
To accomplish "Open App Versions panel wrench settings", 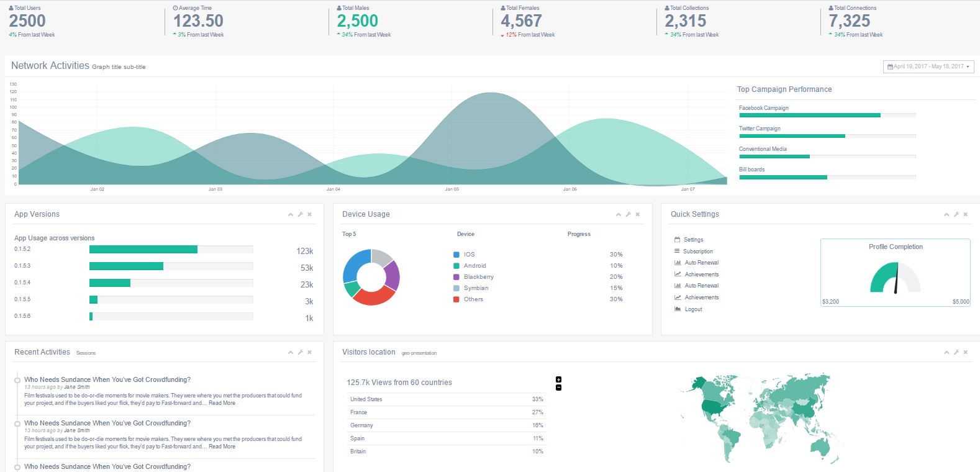I will 300,214.
